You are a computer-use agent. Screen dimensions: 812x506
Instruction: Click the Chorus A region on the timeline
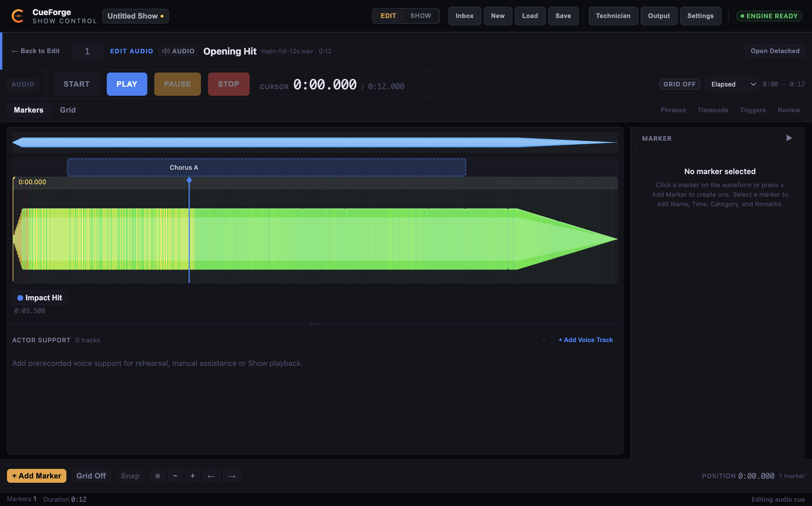click(267, 167)
